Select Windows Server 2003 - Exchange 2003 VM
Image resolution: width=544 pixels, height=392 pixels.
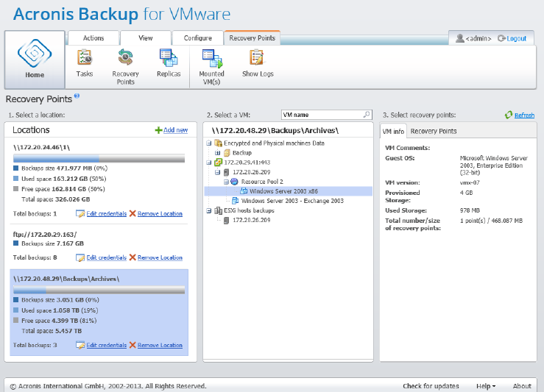(292, 200)
